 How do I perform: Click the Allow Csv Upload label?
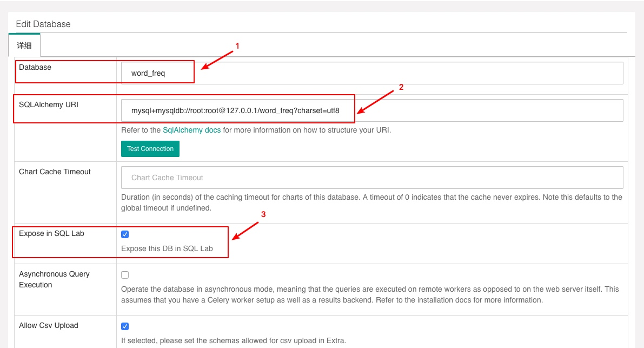(49, 325)
